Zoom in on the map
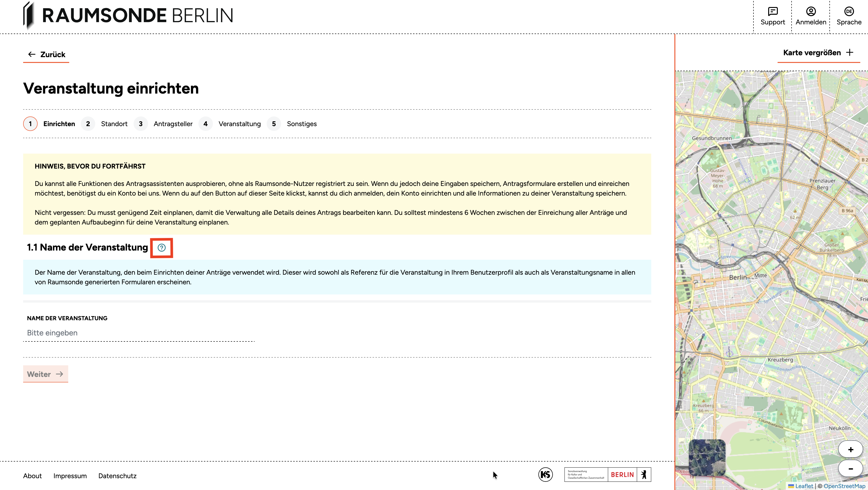 pyautogui.click(x=850, y=449)
